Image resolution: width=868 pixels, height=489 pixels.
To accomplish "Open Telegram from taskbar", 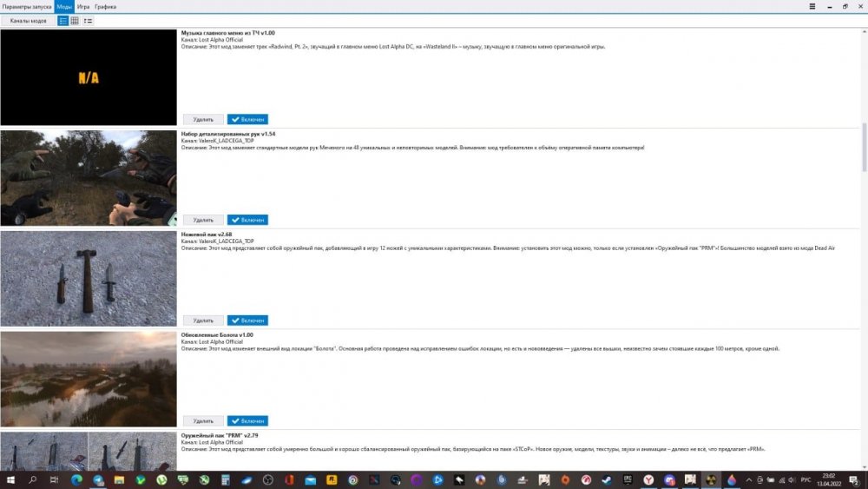I will pyautogui.click(x=98, y=479).
